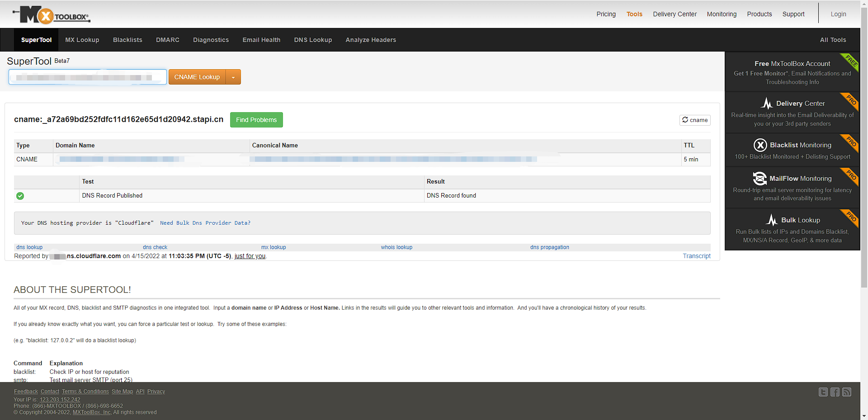Open the Blacklists tab
868x420 pixels.
click(x=127, y=40)
